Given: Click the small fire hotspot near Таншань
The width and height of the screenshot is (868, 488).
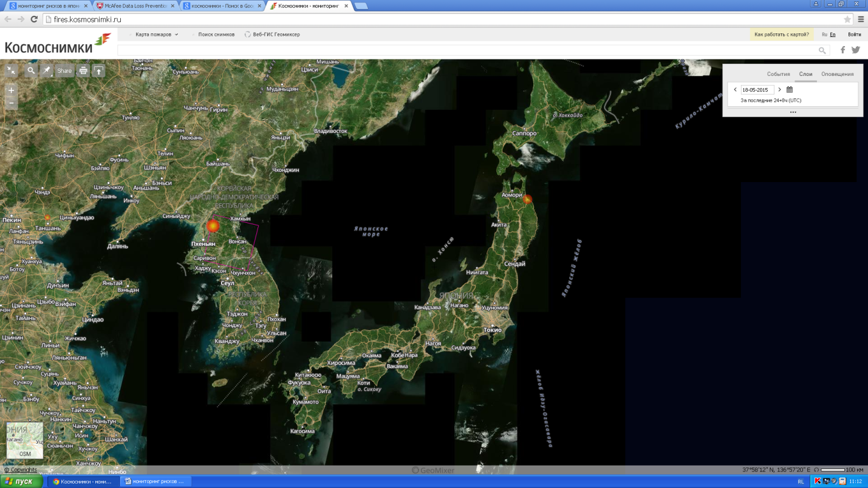Looking at the screenshot, I should coord(47,217).
